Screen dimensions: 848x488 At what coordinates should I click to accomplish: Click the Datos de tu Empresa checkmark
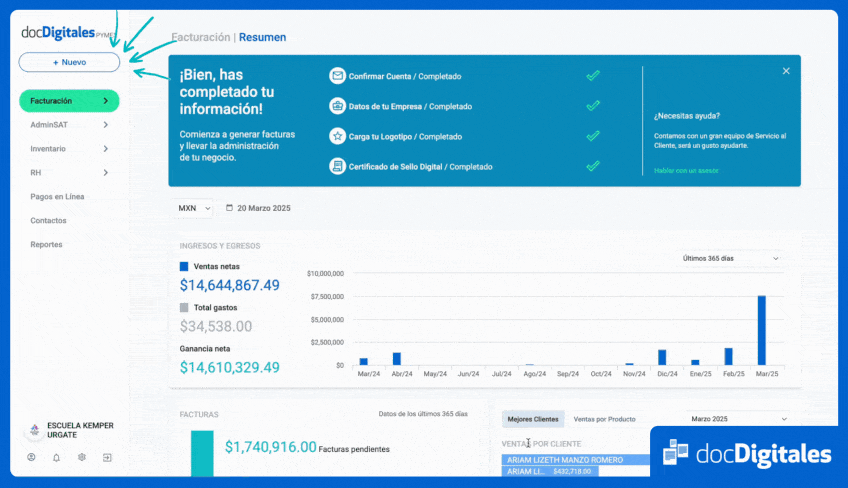pyautogui.click(x=593, y=105)
